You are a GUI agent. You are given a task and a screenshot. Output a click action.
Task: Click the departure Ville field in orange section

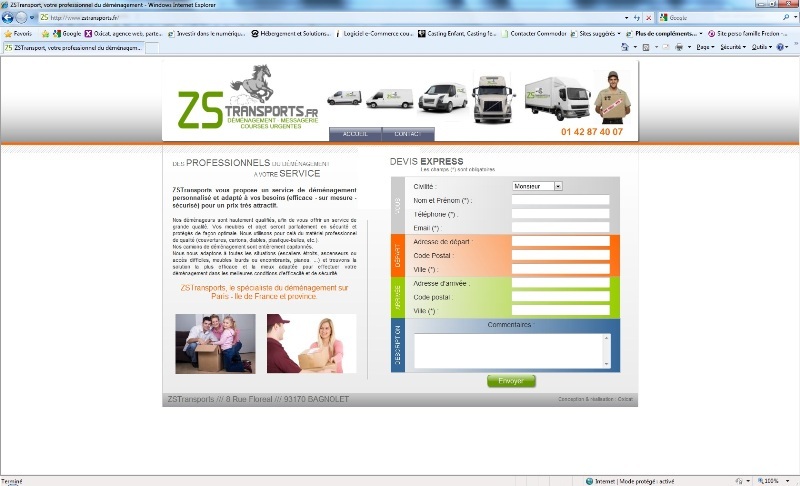(x=560, y=269)
